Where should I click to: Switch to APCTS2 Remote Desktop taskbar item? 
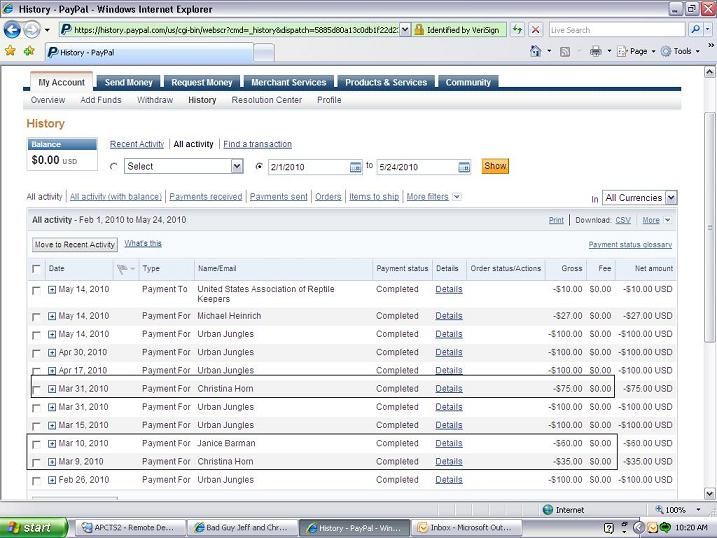[x=130, y=527]
